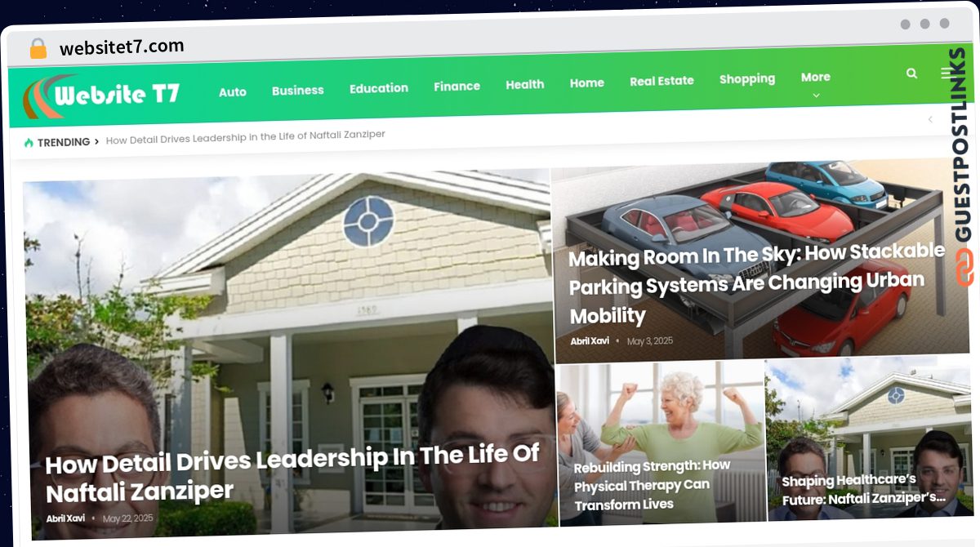Open Stackable Parking Systems article title

point(756,283)
